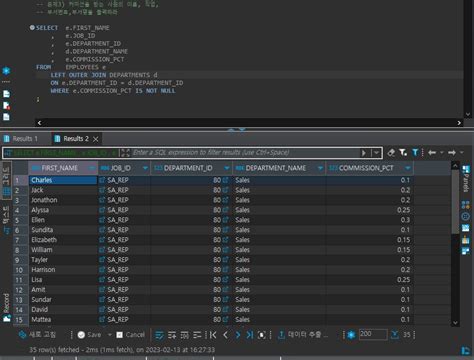Open the Save options dropdown arrow
The image size is (474, 360).
coord(109,335)
